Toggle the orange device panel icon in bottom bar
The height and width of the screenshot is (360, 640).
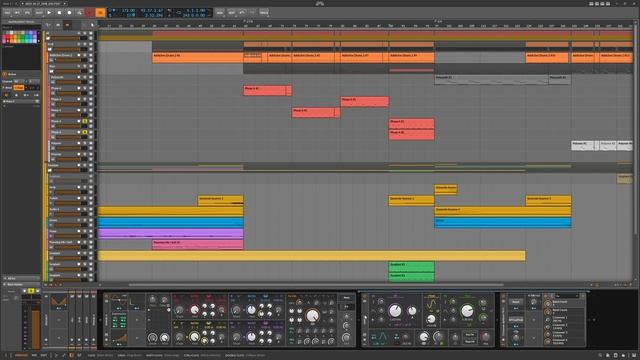tap(71, 356)
